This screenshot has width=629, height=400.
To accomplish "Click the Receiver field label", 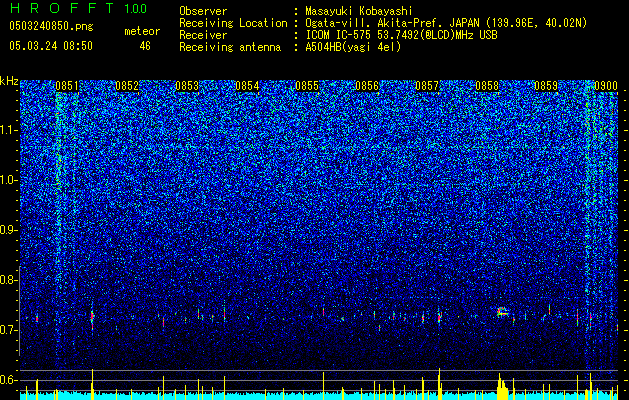I will (x=203, y=35).
